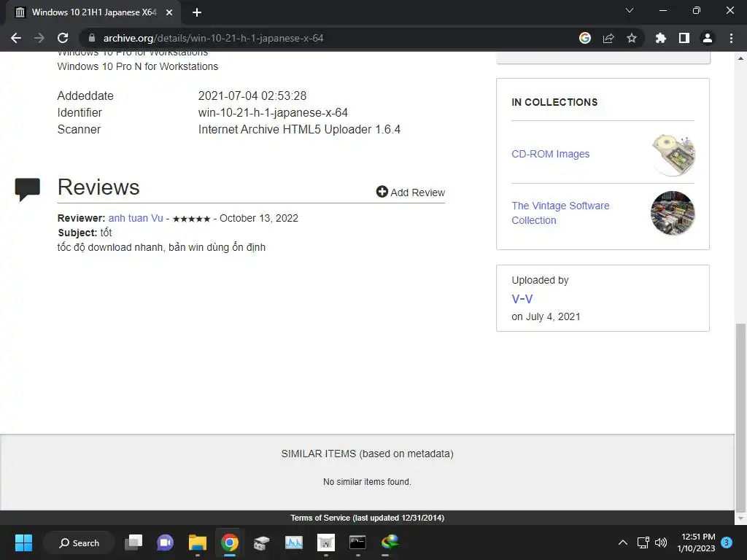Open CD-ROM Images collection link
Screen dimensions: 747x560
pyautogui.click(x=550, y=154)
